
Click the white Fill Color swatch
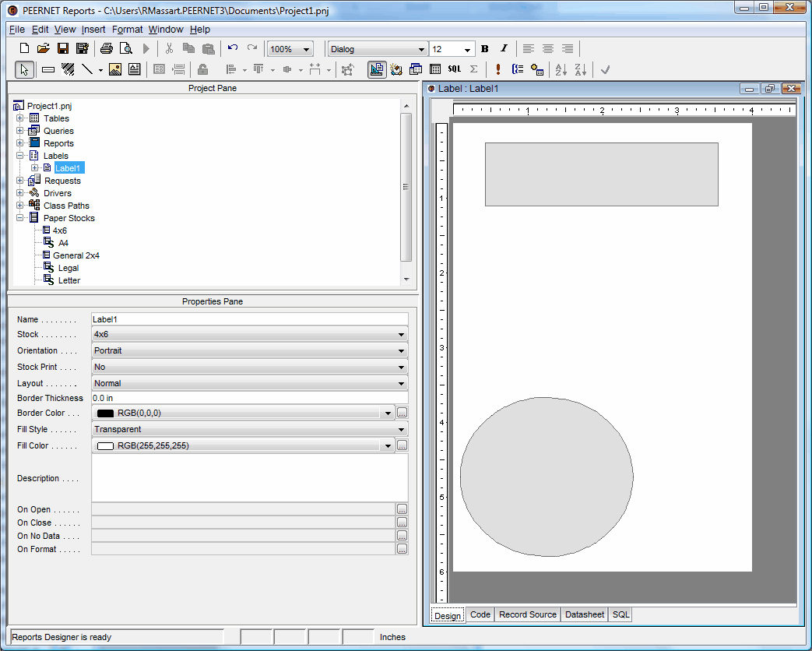click(x=105, y=446)
